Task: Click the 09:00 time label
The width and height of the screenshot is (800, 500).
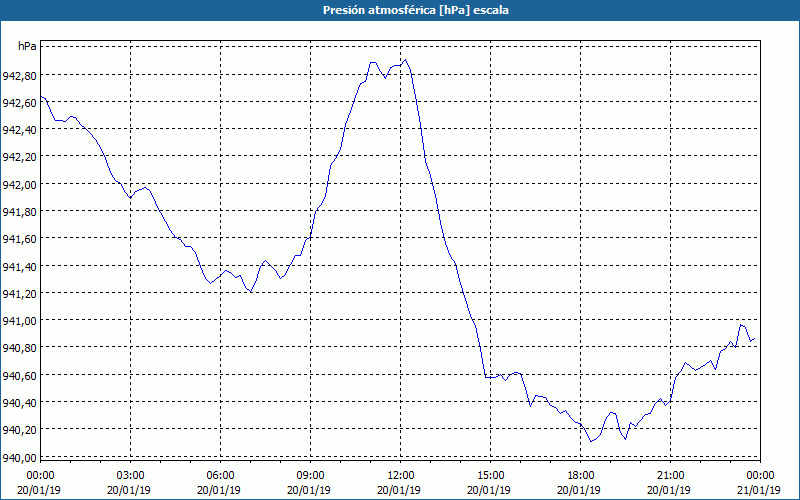Action: pyautogui.click(x=311, y=476)
